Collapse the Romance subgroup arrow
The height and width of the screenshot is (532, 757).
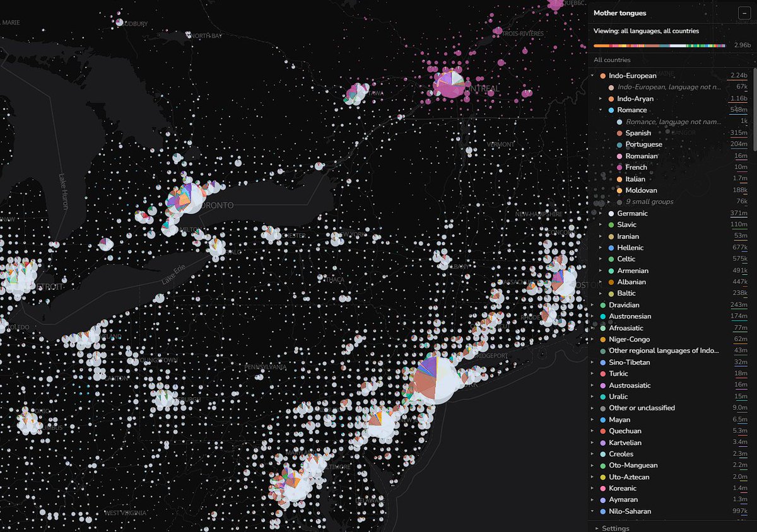click(x=601, y=110)
